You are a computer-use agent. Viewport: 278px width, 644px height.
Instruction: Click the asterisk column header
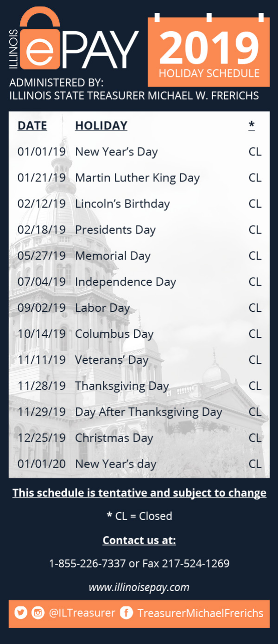[252, 125]
